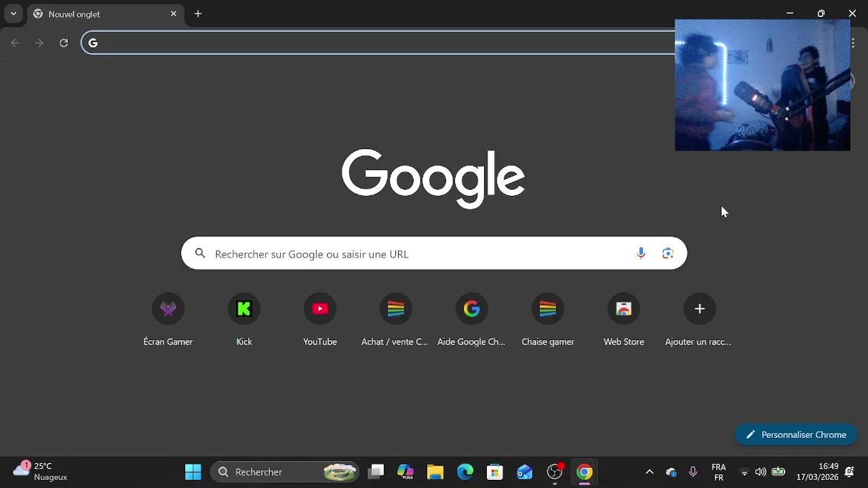Click the taskbar Rechercher search box
868x488 pixels.
[285, 472]
